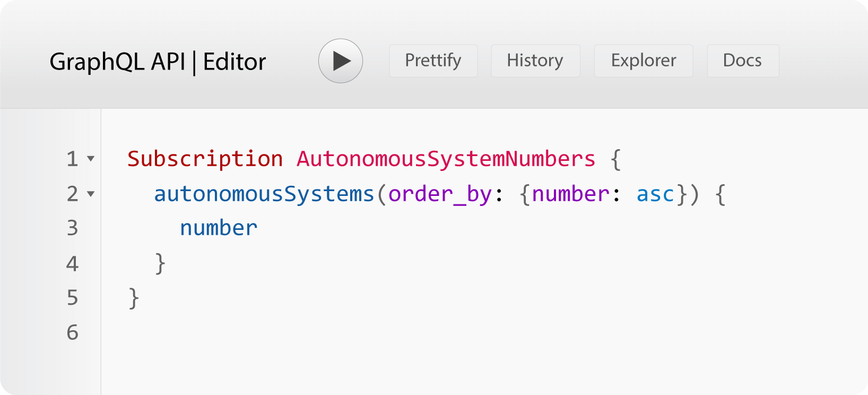Click the autonomousSystems field in line 2
868x395 pixels.
[x=264, y=194]
